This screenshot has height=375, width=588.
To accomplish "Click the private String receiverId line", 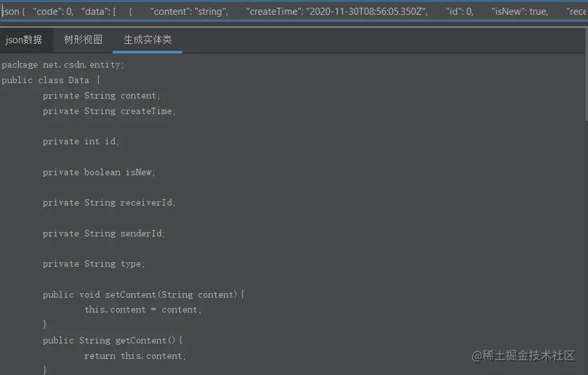I will tap(109, 202).
